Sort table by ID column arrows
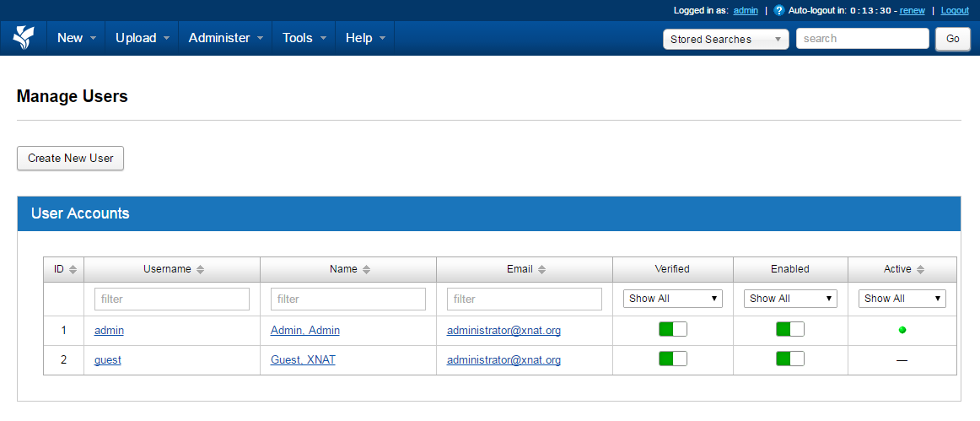The height and width of the screenshot is (421, 980). [73, 270]
